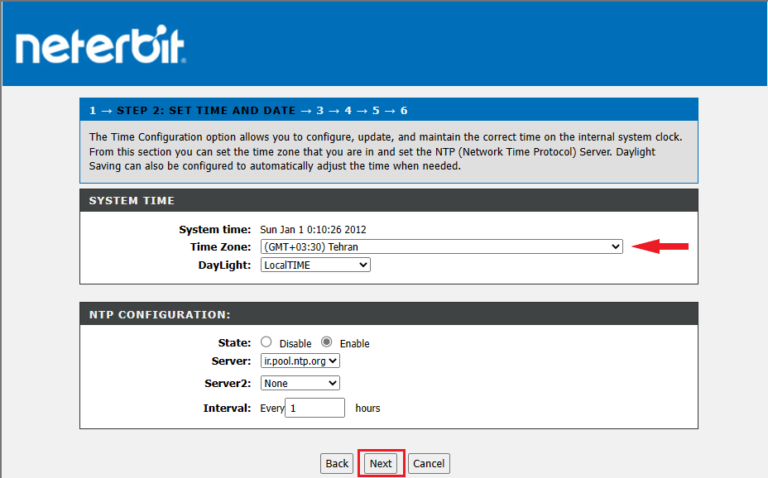Screen dimensions: 768x478
Task: Expand the DayLight LocalTIME dropdown
Action: [315, 265]
